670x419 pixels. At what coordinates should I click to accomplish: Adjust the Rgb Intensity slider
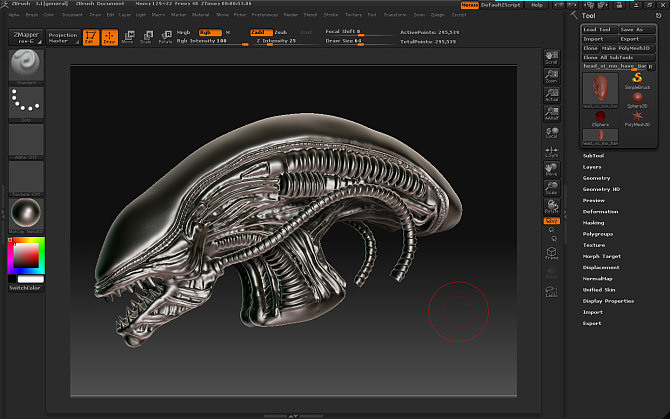coord(212,41)
